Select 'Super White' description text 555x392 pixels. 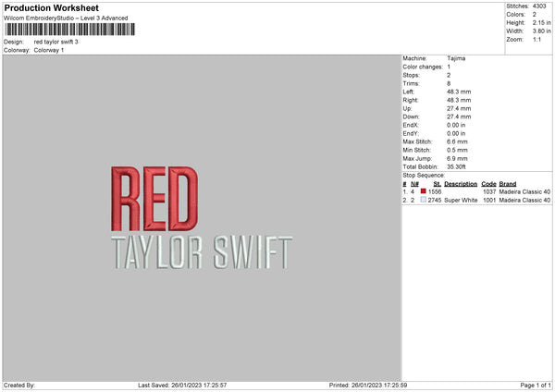coord(461,201)
